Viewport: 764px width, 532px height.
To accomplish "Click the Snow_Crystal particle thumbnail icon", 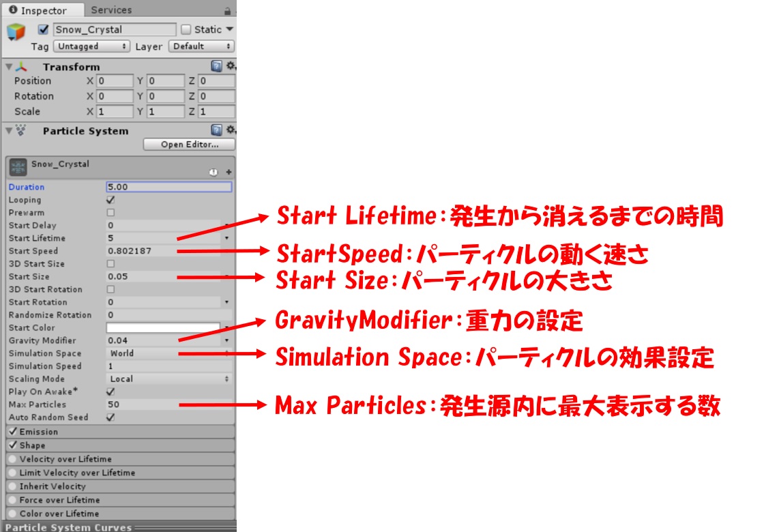I will 18,168.
